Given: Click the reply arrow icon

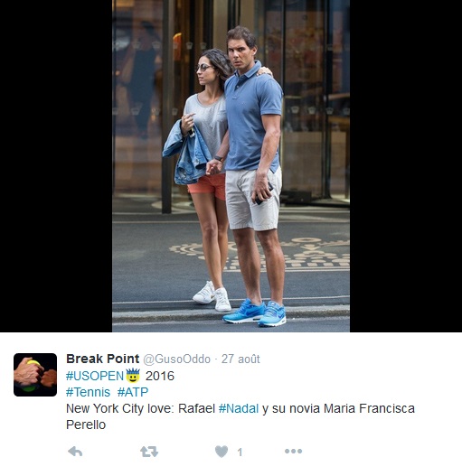Looking at the screenshot, I should (x=75, y=452).
